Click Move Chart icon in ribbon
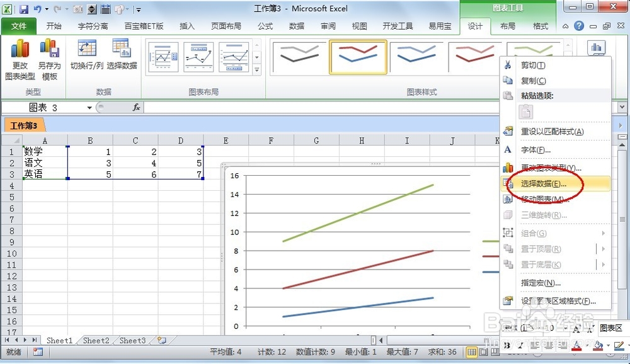Screen dimensions: 630x364 [x=596, y=48]
